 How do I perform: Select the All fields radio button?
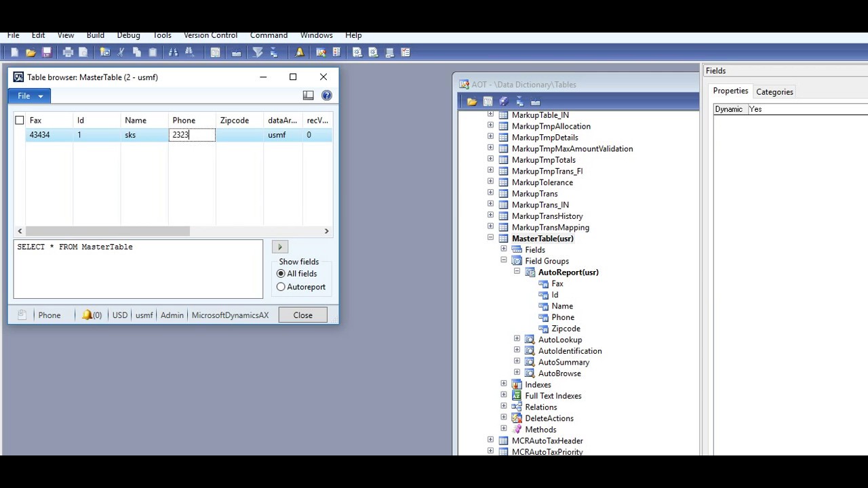click(281, 274)
